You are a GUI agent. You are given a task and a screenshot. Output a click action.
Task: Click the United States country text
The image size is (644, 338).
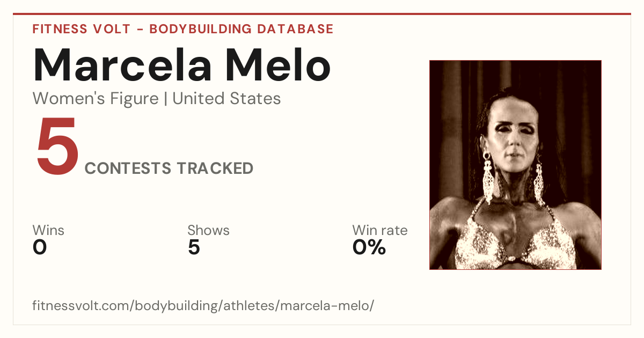click(226, 99)
